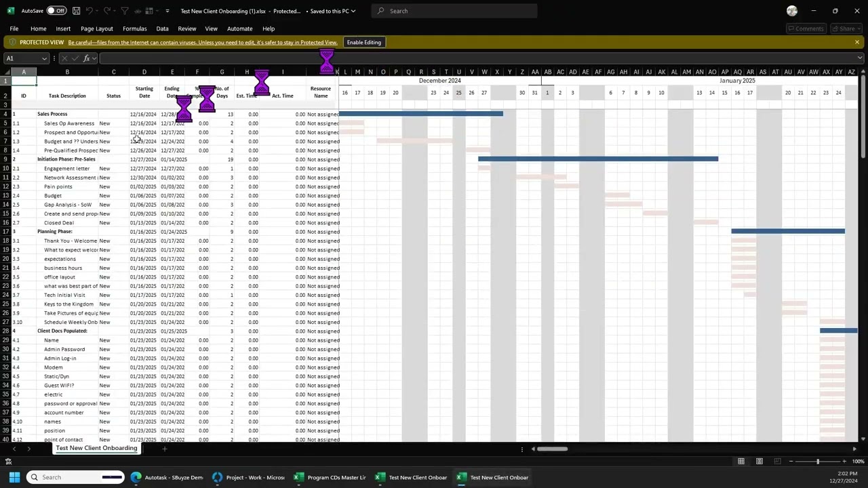This screenshot has height=488, width=868.
Task: Switch to Page Layout view in the status bar
Action: point(759,462)
